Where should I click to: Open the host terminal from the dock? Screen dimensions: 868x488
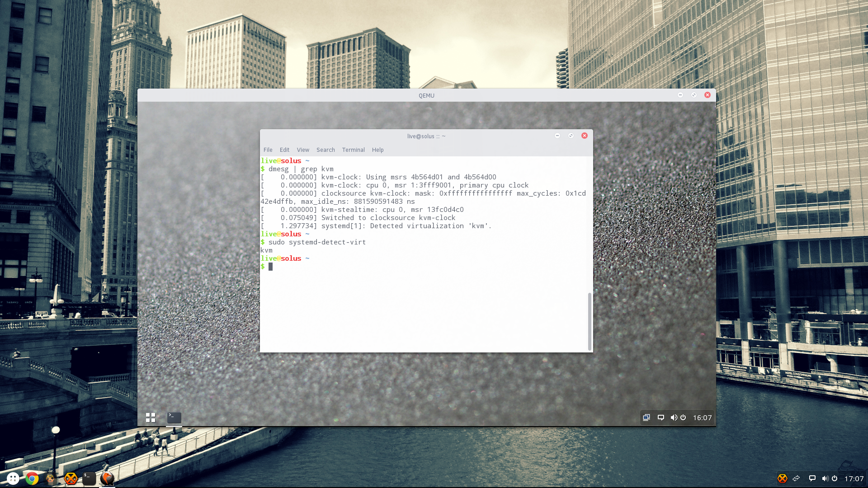[89, 478]
